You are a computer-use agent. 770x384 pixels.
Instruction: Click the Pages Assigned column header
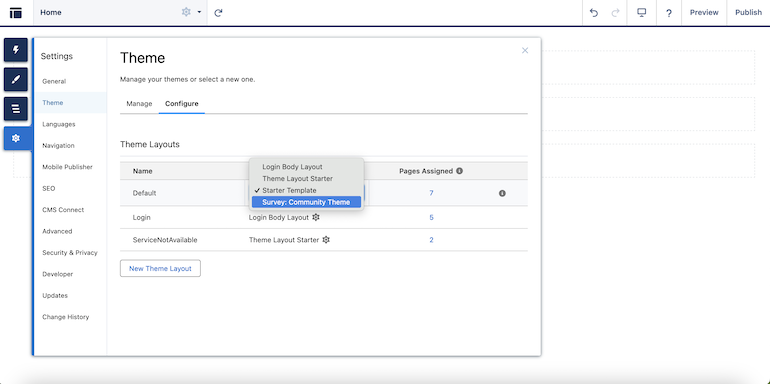(x=426, y=171)
